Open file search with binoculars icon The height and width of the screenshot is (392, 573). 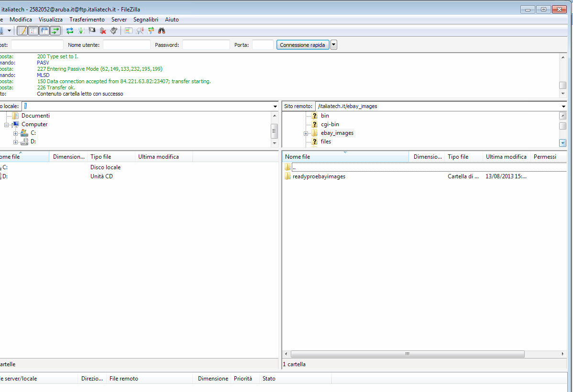tap(162, 31)
